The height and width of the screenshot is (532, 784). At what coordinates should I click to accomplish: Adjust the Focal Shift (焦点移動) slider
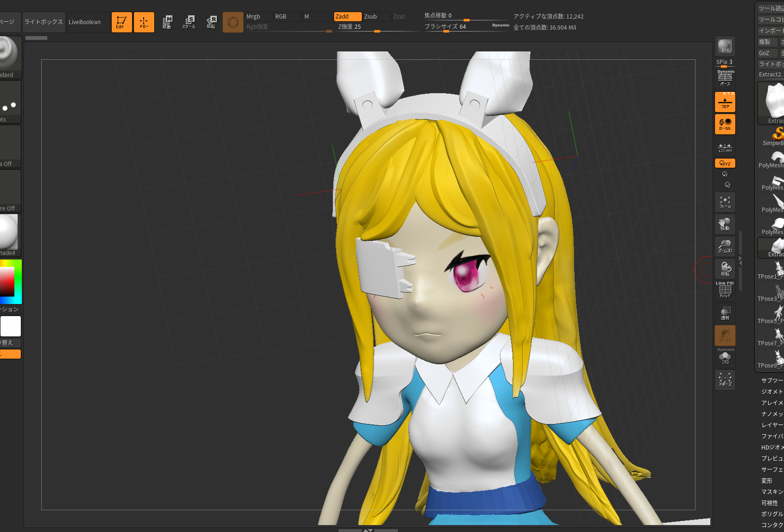[x=466, y=16]
